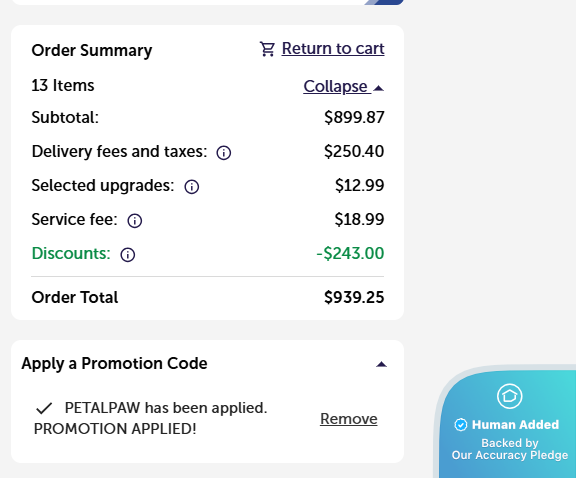Open the Discounts info icon
Image resolution: width=576 pixels, height=478 pixels.
click(128, 255)
